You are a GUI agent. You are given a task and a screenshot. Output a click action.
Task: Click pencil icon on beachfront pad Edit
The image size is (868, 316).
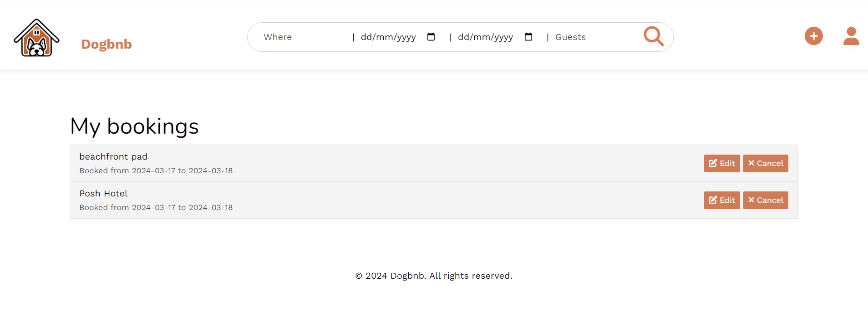click(x=713, y=163)
